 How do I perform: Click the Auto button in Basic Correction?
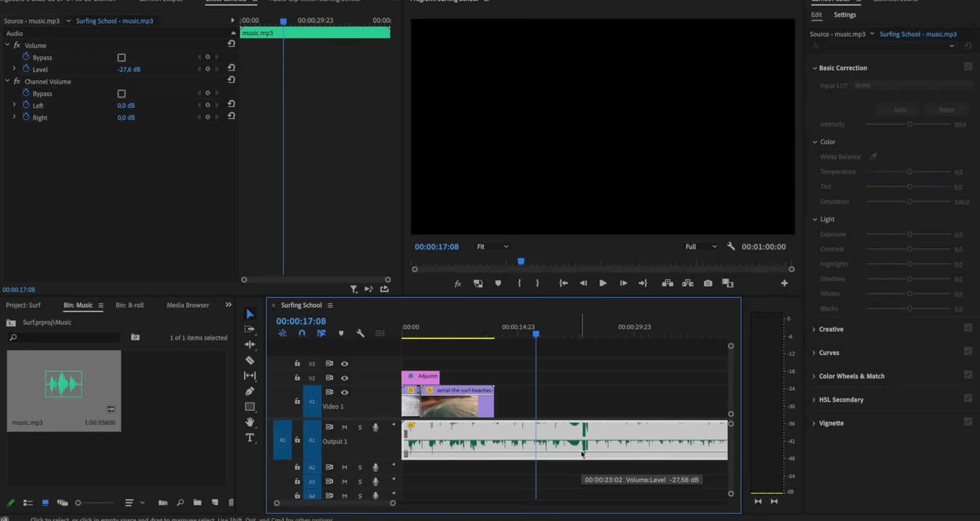[x=899, y=109]
